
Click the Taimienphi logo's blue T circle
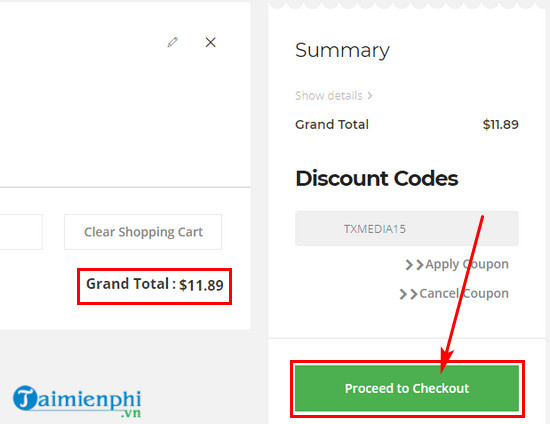pyautogui.click(x=25, y=398)
